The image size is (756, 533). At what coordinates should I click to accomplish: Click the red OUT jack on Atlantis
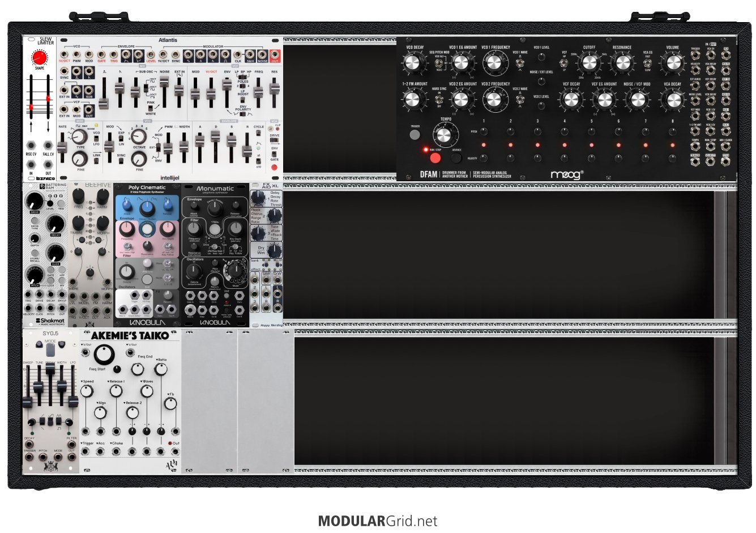click(x=275, y=55)
